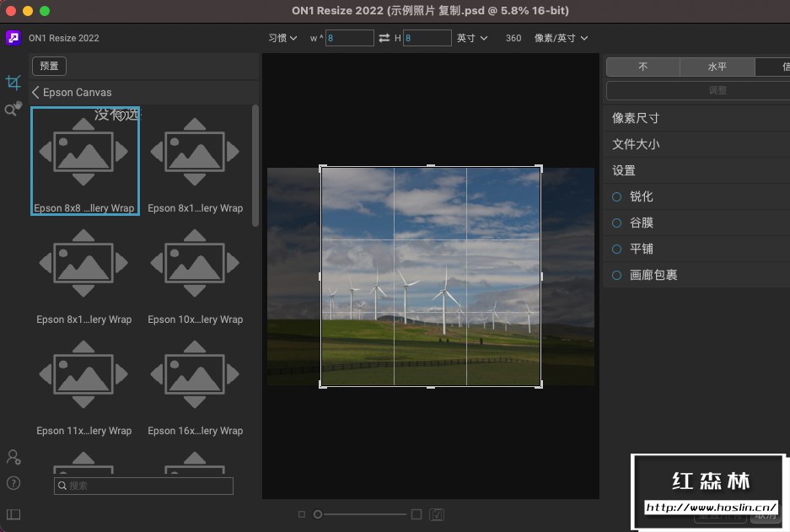Image resolution: width=790 pixels, height=532 pixels.
Task: Open the 习惯 preset dropdown
Action: click(x=282, y=37)
